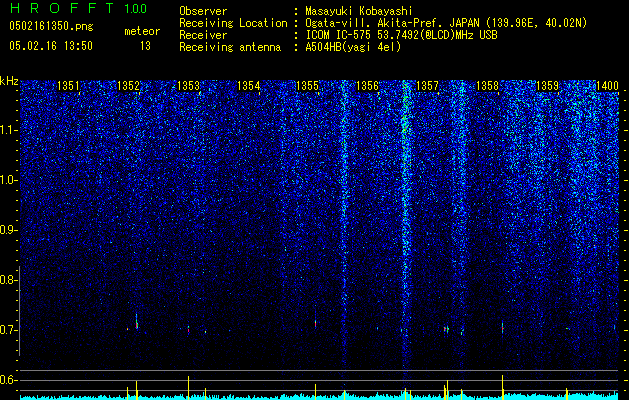Click the 0.8 kHz axis label
The height and width of the screenshot is (400, 629).
coord(8,280)
